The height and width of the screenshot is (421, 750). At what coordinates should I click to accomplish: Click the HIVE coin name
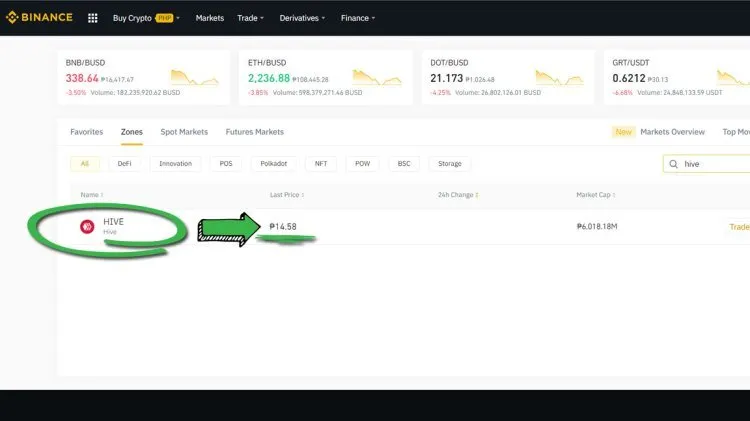[x=113, y=222]
